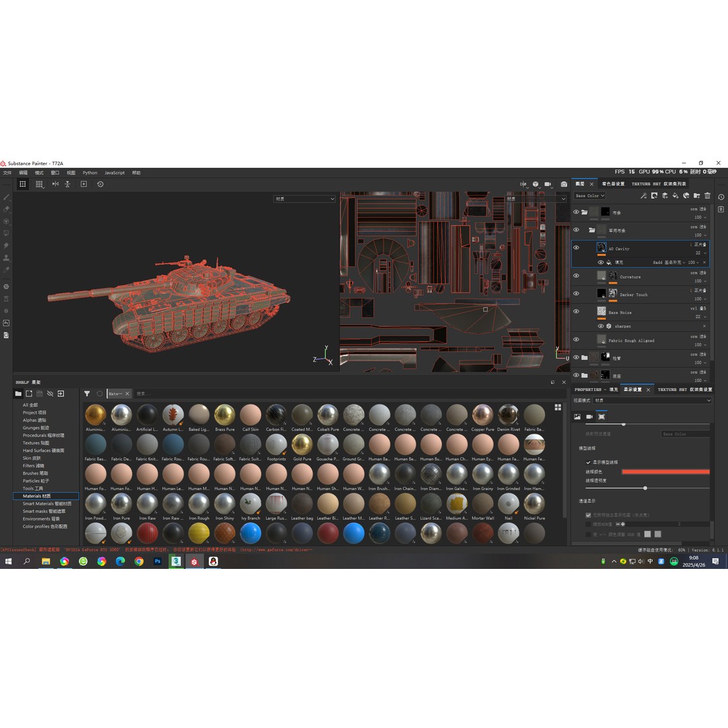Open the 文件 File menu
The height and width of the screenshot is (728, 728).
(x=7, y=173)
